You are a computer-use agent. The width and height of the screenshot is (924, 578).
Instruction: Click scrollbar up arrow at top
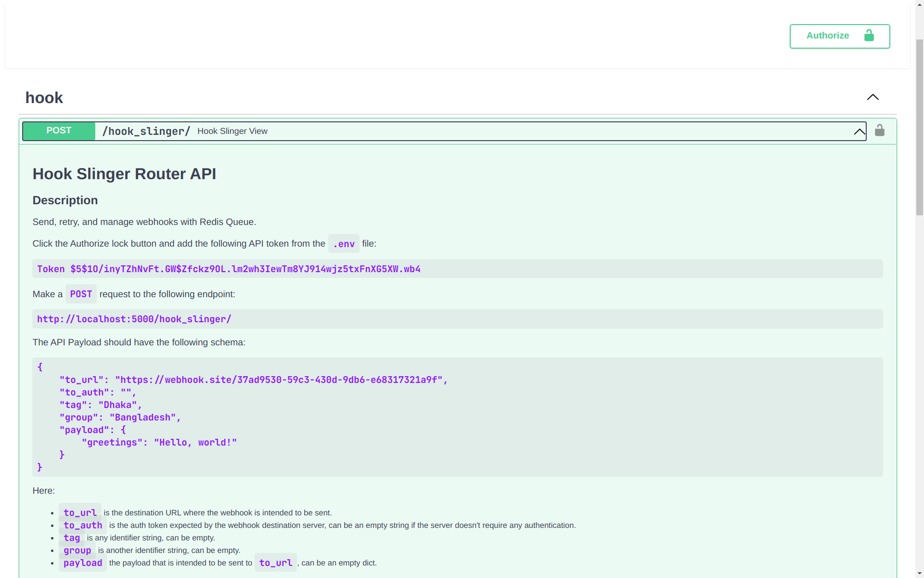pos(919,4)
